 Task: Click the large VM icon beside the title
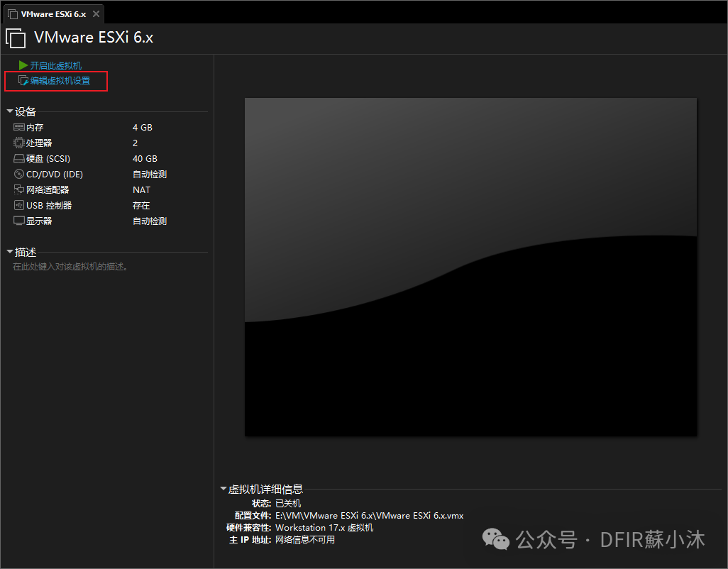(x=16, y=38)
